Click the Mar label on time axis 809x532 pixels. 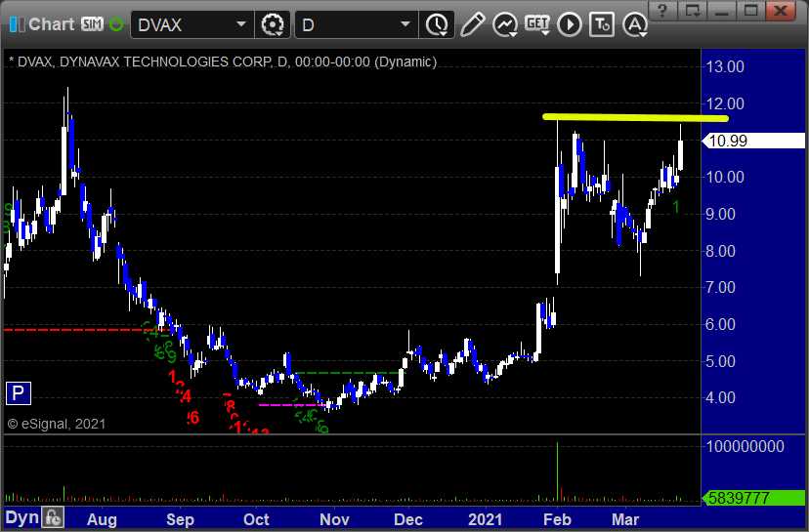coord(625,519)
